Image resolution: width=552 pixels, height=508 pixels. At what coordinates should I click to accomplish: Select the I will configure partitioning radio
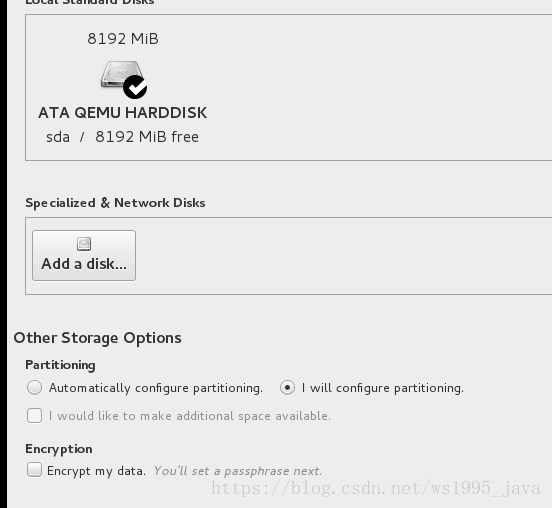pos(287,388)
